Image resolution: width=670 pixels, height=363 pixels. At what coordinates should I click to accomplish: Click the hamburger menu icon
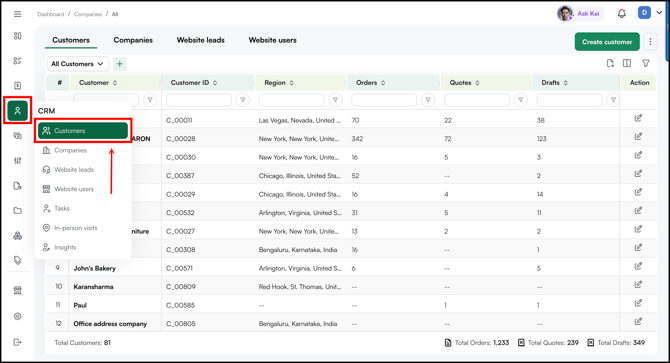18,14
